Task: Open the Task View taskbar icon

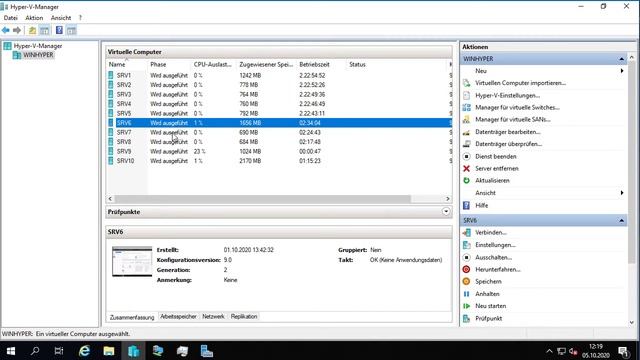Action: coord(59,351)
